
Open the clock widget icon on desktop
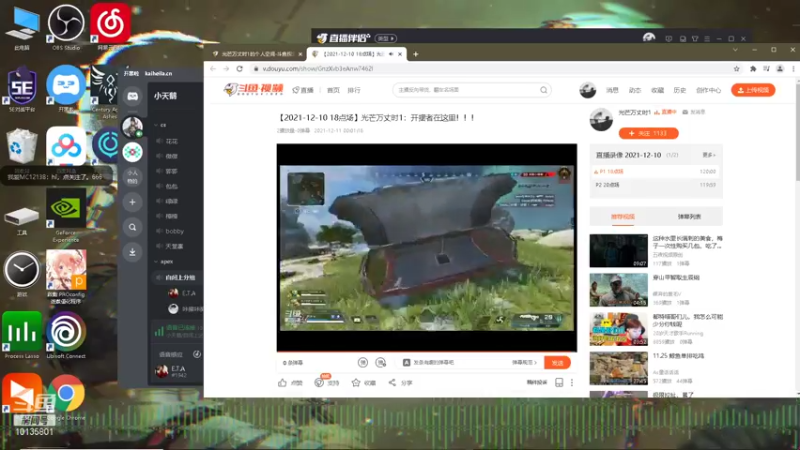(22, 271)
